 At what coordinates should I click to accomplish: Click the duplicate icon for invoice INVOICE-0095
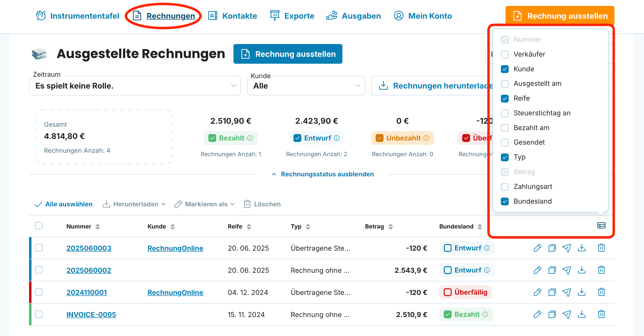[x=552, y=314]
